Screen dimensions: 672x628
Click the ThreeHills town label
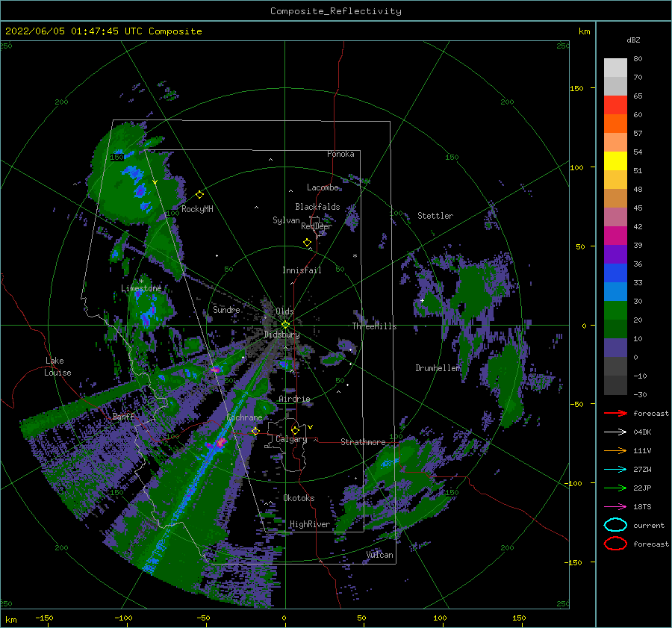click(x=375, y=326)
